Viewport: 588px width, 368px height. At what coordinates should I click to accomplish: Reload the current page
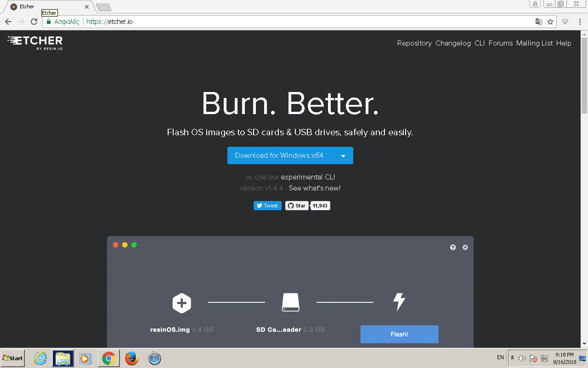click(34, 22)
